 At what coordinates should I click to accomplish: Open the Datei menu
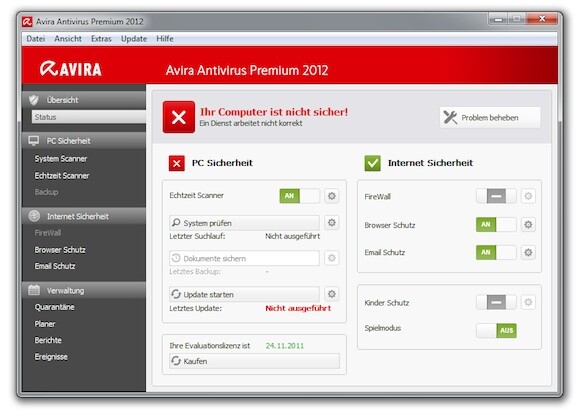click(36, 38)
